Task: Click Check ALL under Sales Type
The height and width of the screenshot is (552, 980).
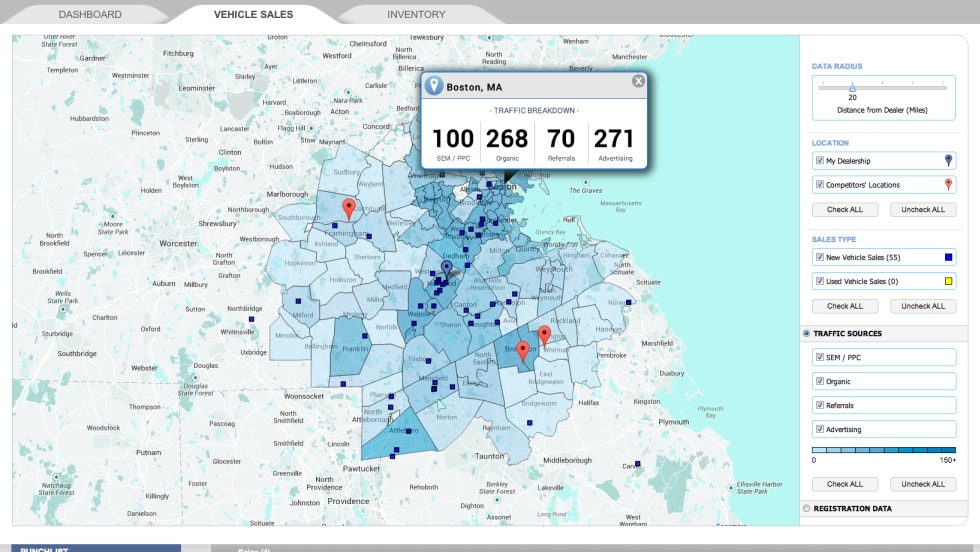Action: (x=844, y=306)
